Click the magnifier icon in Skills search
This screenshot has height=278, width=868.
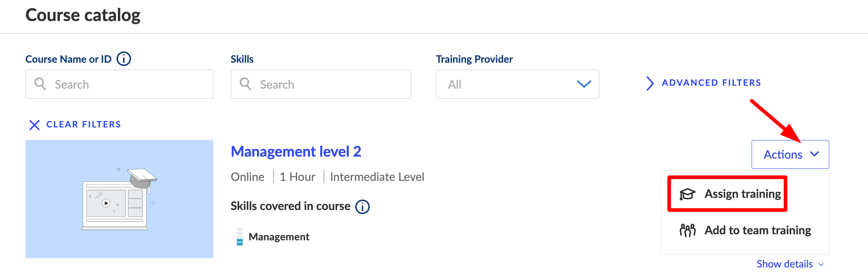[245, 84]
